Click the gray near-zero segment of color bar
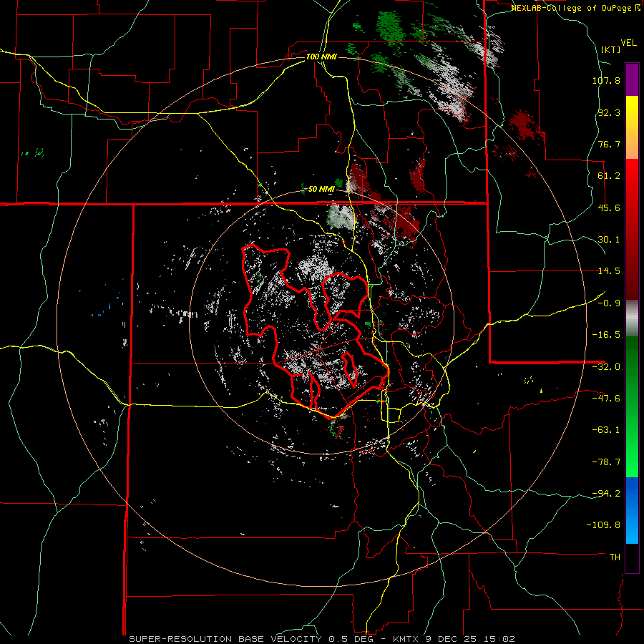644x644 pixels. (632, 318)
